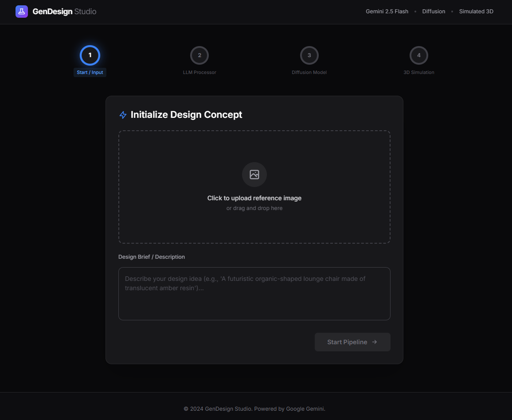This screenshot has height=420, width=512.
Task: Click the 3D Simulation step label
Action: tap(418, 72)
